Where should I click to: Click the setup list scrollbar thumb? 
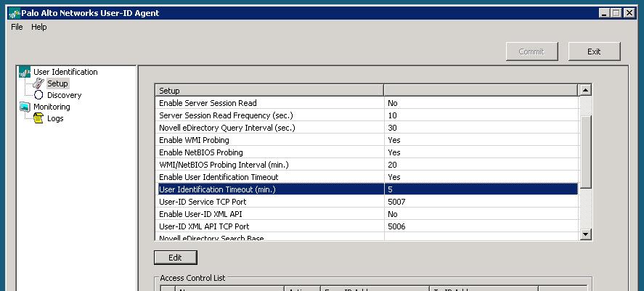tap(585, 152)
